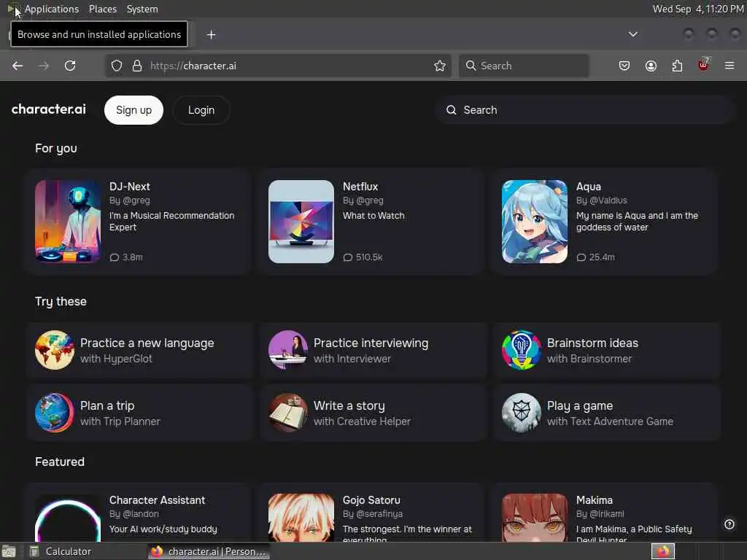
Task: Choose Write a story
Action: [x=373, y=413]
